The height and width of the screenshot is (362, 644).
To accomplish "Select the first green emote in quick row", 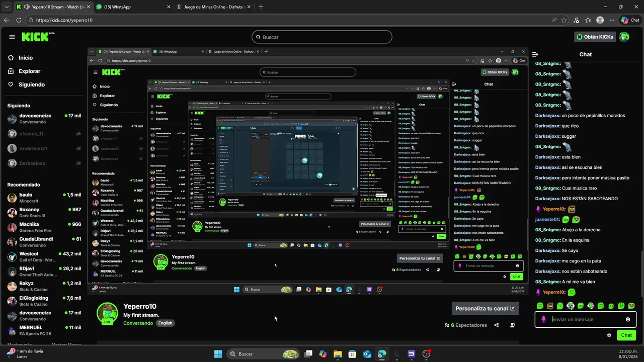I will tap(540, 306).
